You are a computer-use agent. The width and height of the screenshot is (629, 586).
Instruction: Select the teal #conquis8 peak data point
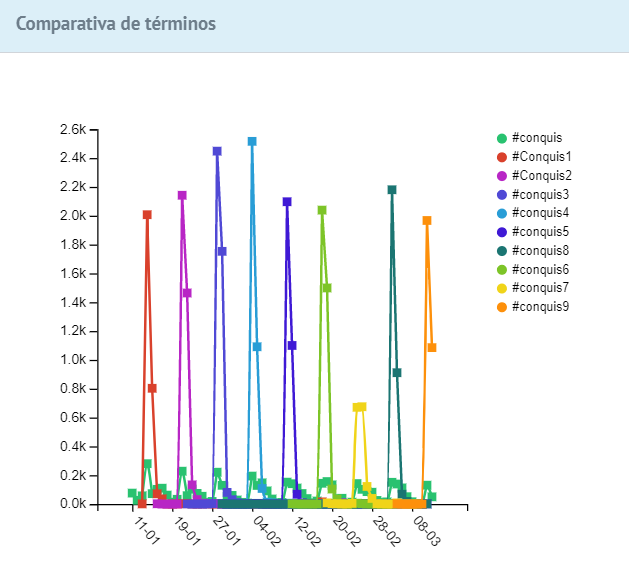tap(392, 190)
